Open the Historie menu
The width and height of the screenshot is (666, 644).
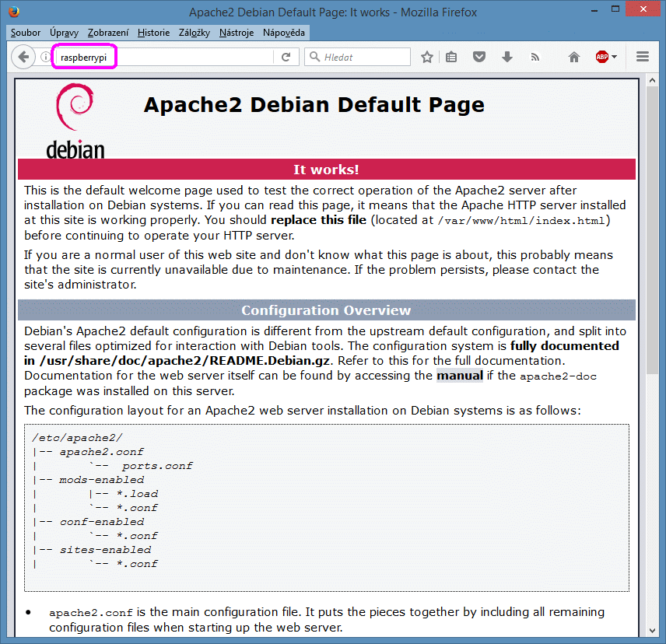(x=153, y=33)
